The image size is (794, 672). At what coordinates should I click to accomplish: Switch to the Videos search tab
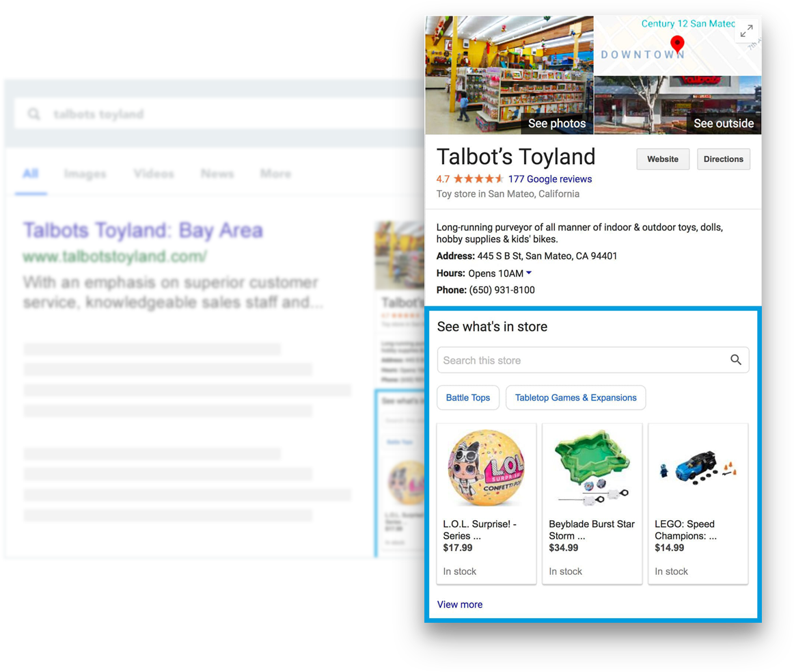[x=154, y=174]
